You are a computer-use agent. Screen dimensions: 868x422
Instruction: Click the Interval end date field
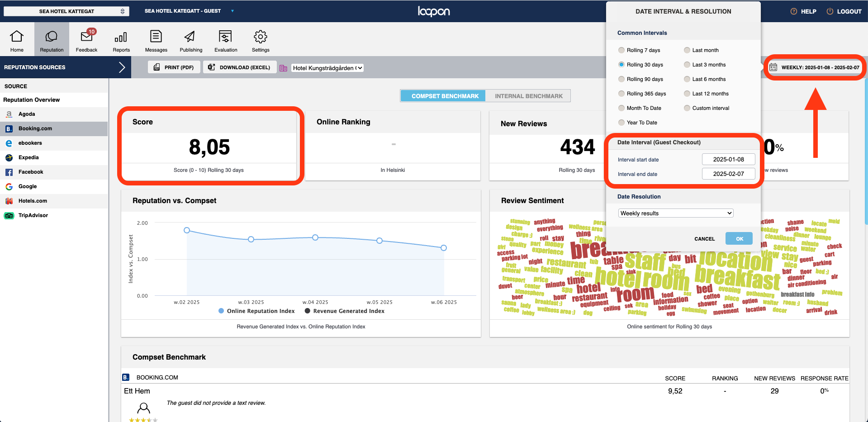tap(728, 174)
